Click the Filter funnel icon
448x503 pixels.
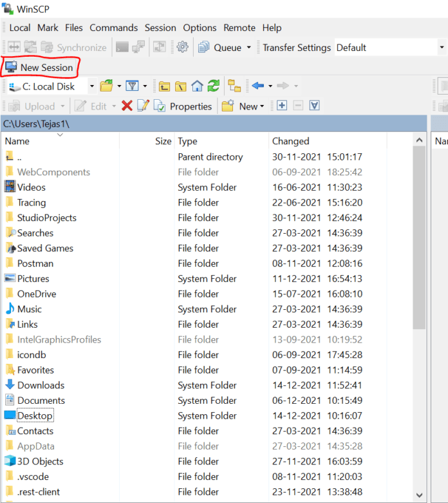pos(132,86)
